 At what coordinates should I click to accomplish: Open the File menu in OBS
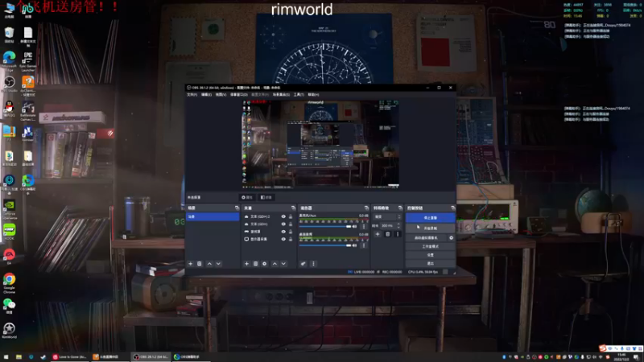pyautogui.click(x=192, y=94)
